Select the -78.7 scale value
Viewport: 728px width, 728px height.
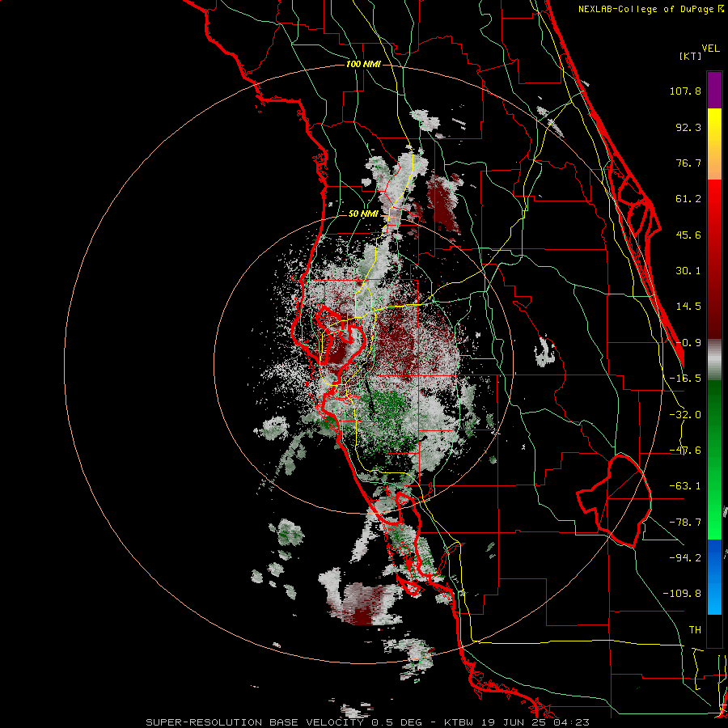(685, 523)
